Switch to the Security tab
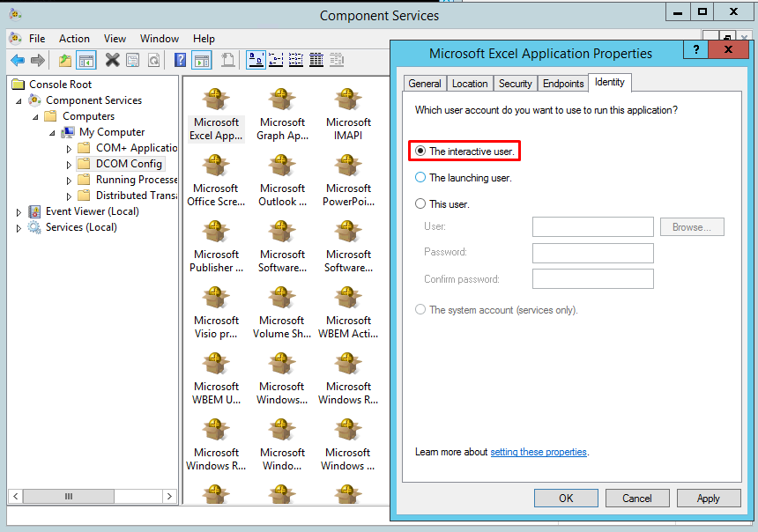This screenshot has width=758, height=532. (516, 84)
